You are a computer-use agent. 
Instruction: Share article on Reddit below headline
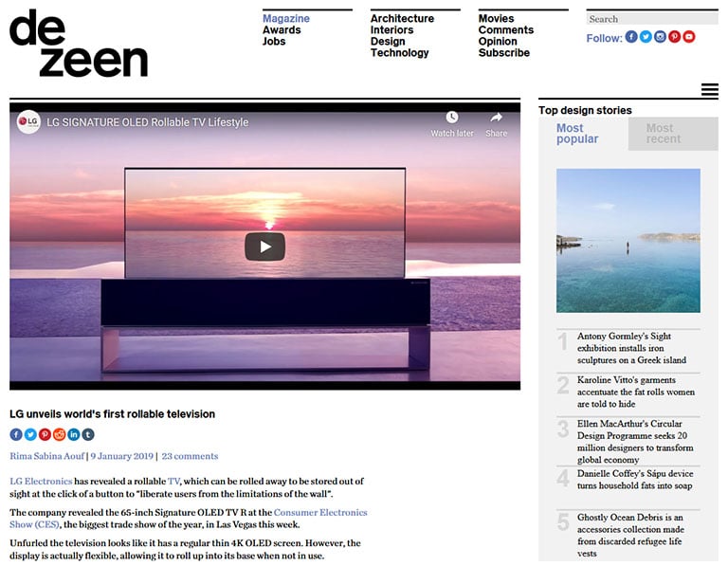pyautogui.click(x=59, y=434)
